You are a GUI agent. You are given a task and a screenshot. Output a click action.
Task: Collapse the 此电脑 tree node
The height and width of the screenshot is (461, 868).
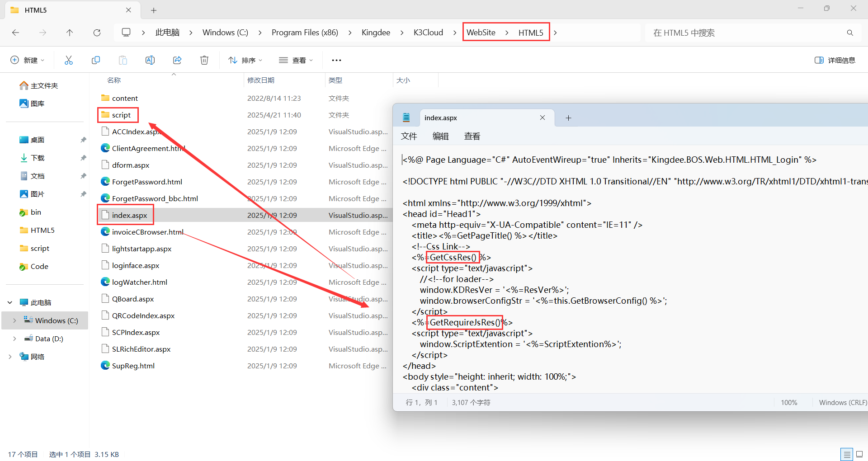pyautogui.click(x=10, y=302)
